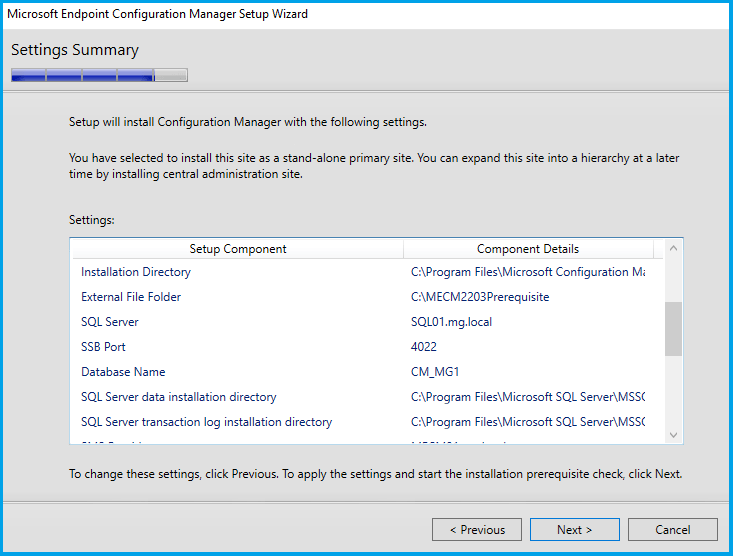Viewport: 733px width, 556px height.
Task: Click the Component Details column header
Action: [527, 249]
